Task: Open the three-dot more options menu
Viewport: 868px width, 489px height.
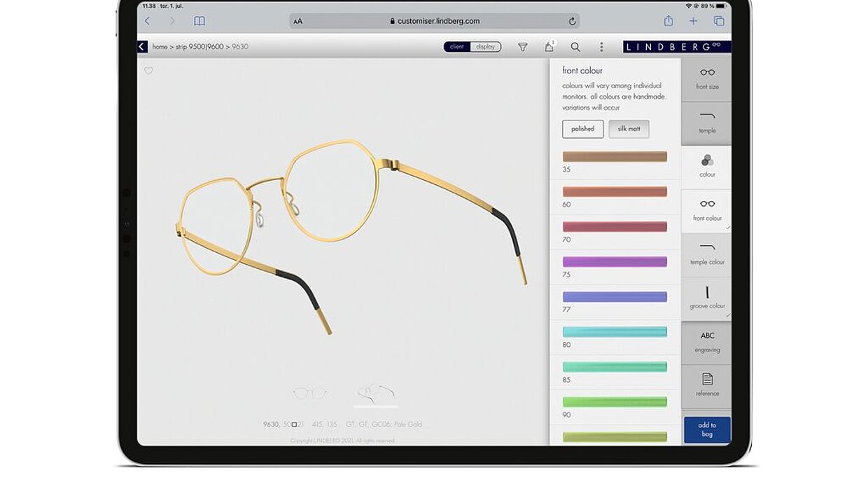Action: (601, 47)
